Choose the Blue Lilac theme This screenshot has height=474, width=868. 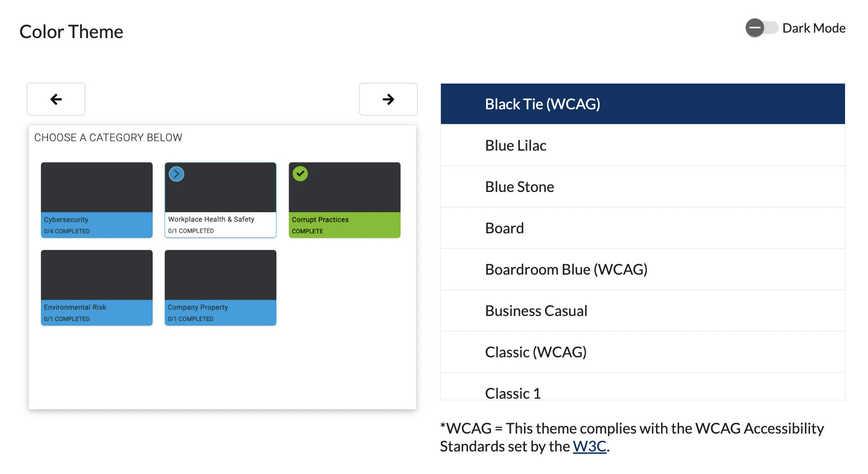coord(642,146)
